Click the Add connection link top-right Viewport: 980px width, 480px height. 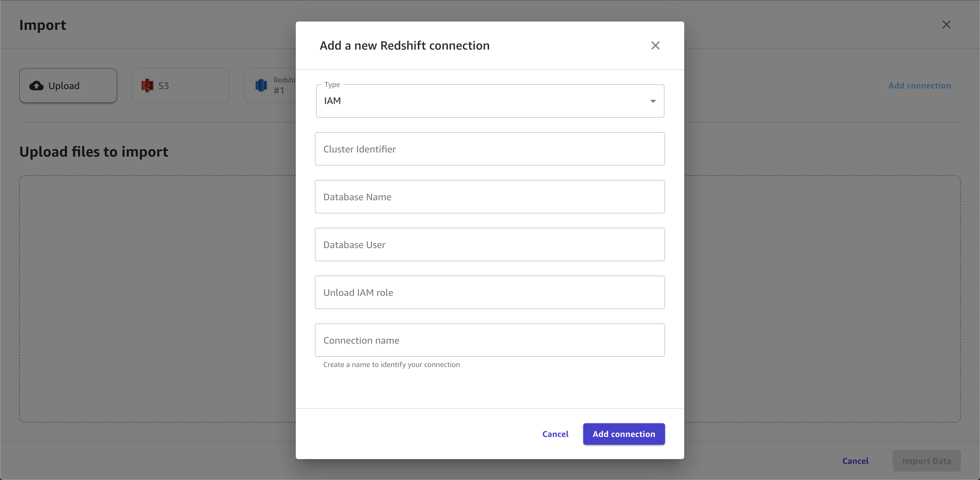coord(920,85)
